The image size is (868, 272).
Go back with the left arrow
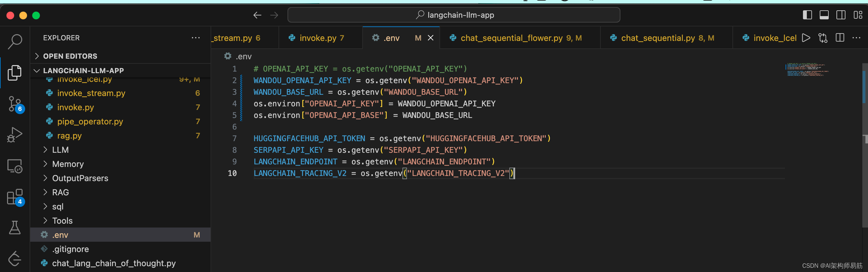pos(258,15)
